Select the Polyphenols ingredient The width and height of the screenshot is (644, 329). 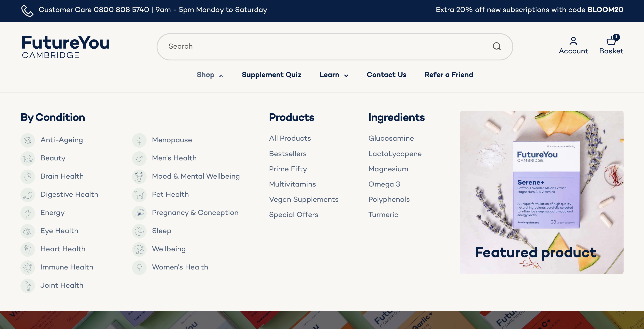click(389, 199)
